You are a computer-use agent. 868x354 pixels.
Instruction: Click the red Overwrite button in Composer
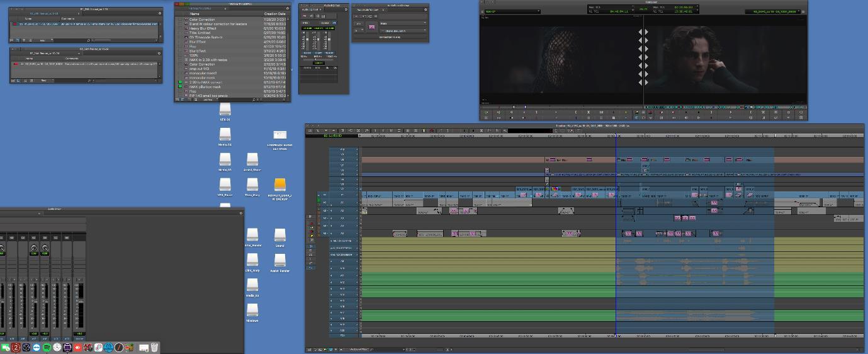click(x=651, y=112)
